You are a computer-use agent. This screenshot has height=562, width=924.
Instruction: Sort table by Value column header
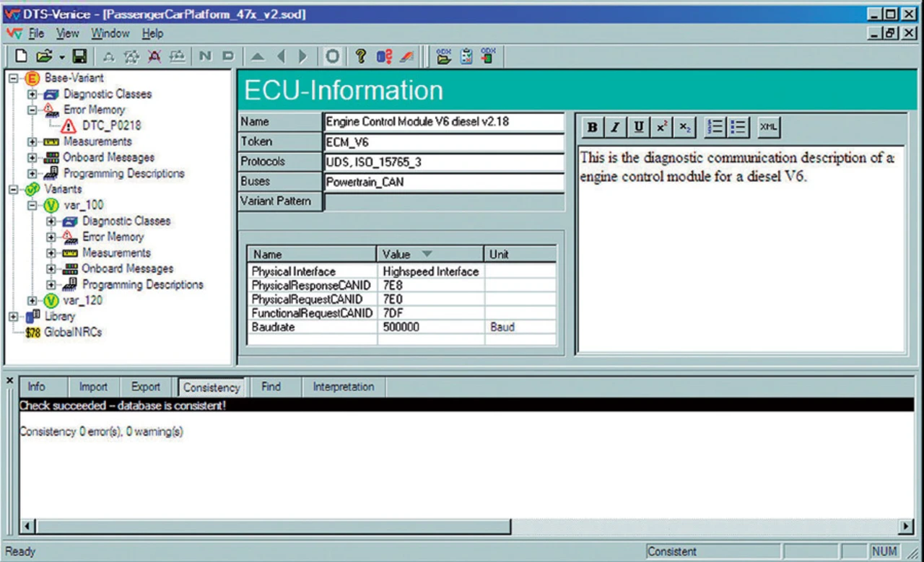[x=430, y=254]
